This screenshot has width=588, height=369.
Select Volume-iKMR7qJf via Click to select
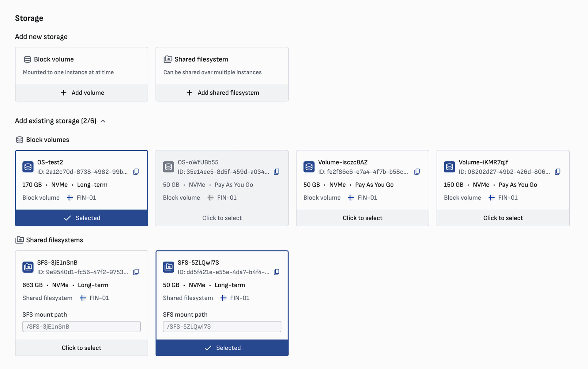click(x=503, y=218)
